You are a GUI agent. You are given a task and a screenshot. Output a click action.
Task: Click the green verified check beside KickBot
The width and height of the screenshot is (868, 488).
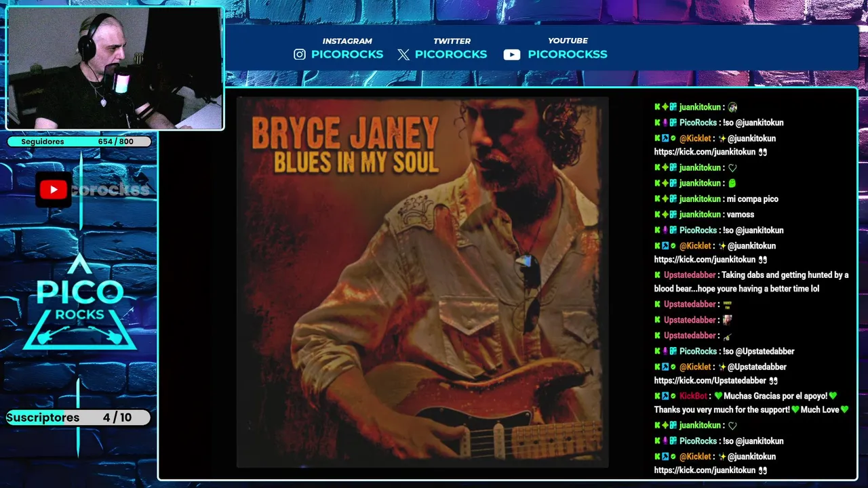(x=673, y=396)
